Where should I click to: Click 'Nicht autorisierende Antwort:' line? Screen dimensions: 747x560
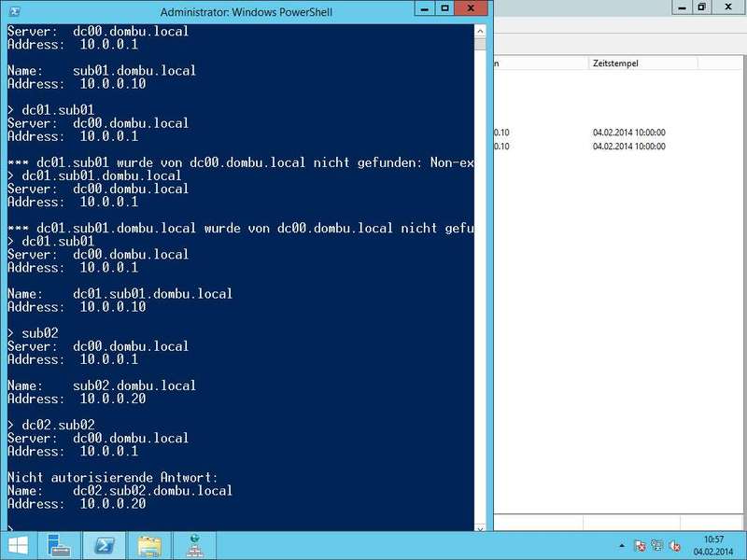(113, 477)
